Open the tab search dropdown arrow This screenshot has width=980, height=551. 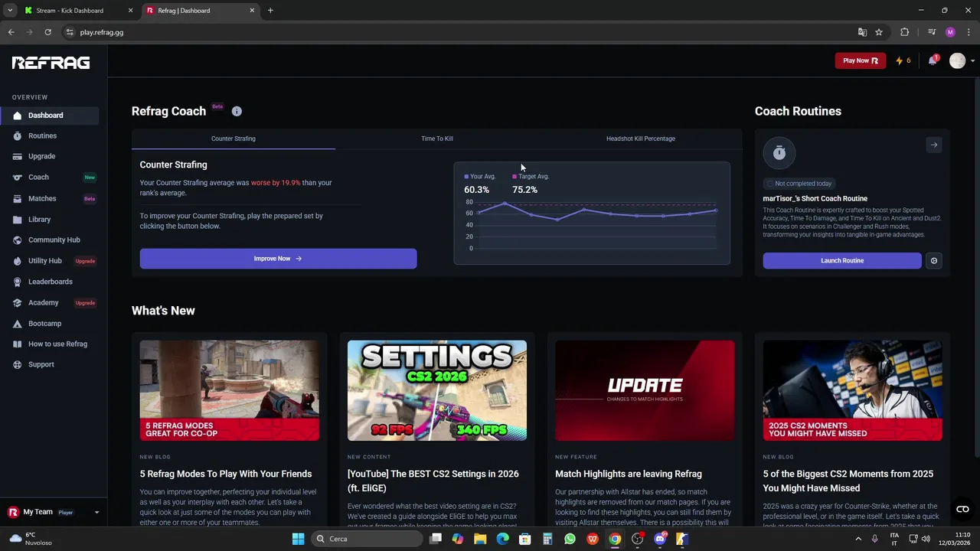[x=10, y=11]
